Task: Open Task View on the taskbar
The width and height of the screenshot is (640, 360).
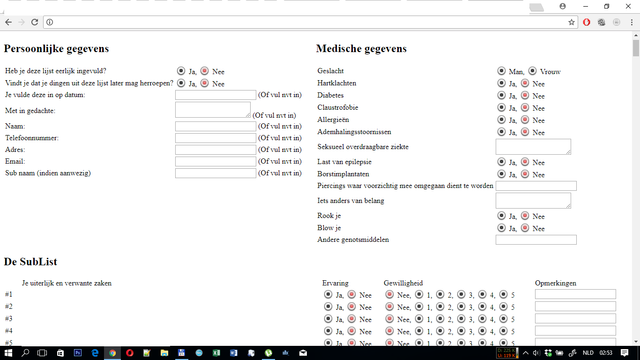Action: 42,353
